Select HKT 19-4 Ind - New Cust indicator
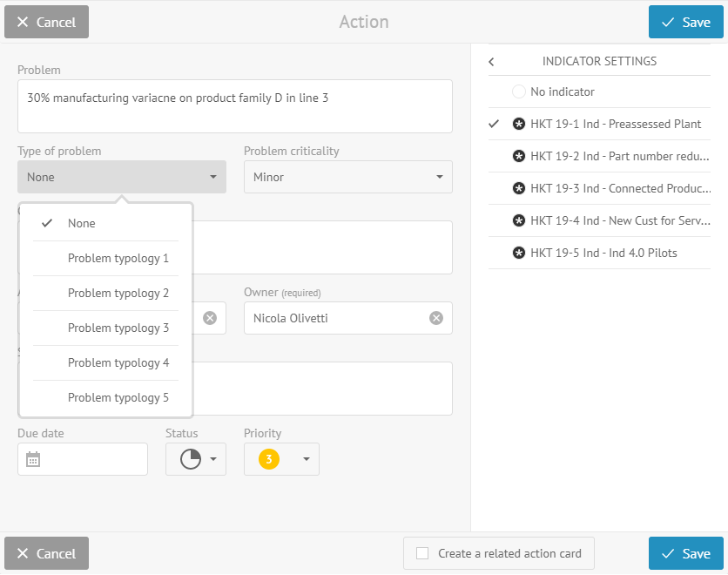The image size is (728, 575). pos(599,220)
